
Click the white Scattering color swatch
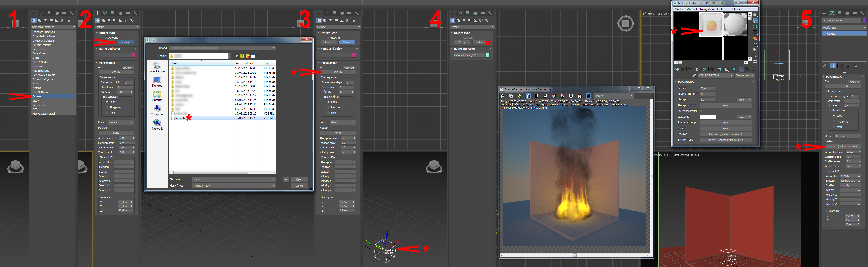(707, 117)
